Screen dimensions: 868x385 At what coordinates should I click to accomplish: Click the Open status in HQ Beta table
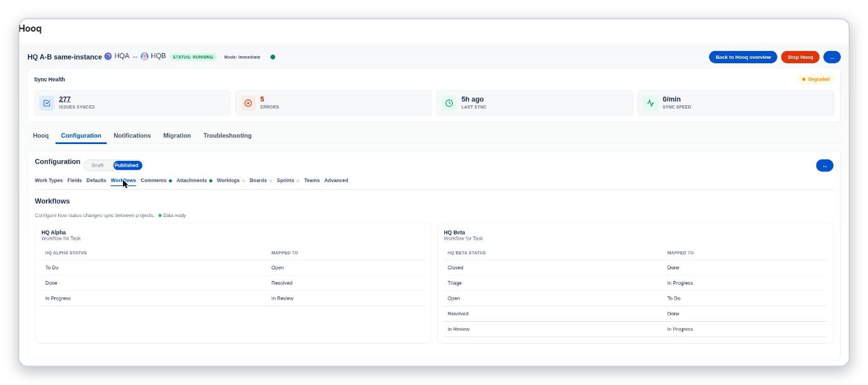(x=453, y=298)
